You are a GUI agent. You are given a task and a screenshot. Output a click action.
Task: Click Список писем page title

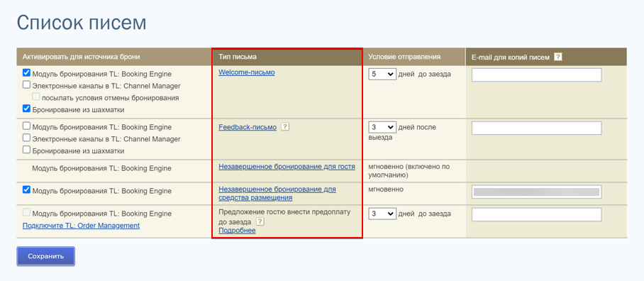pos(82,23)
